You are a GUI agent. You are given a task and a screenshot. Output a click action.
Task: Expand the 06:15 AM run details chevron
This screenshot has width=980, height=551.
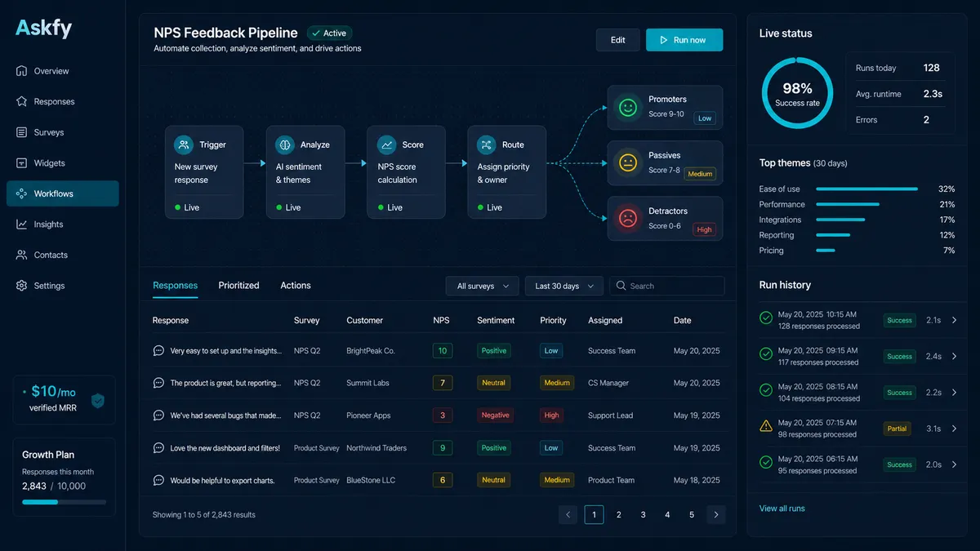point(955,464)
